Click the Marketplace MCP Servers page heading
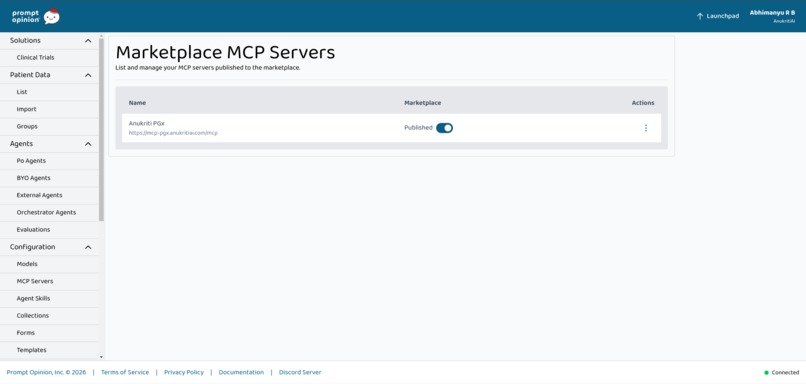Viewport: 806px width, 384px height. point(225,52)
